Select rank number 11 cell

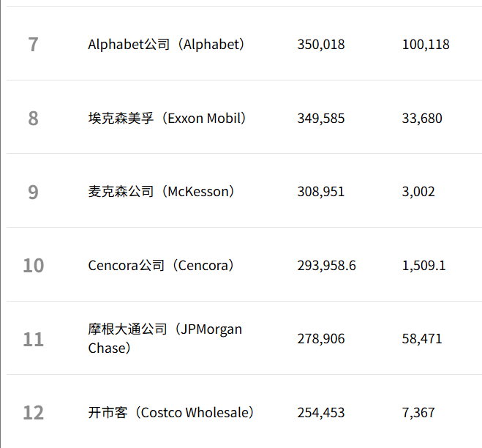tap(33, 339)
